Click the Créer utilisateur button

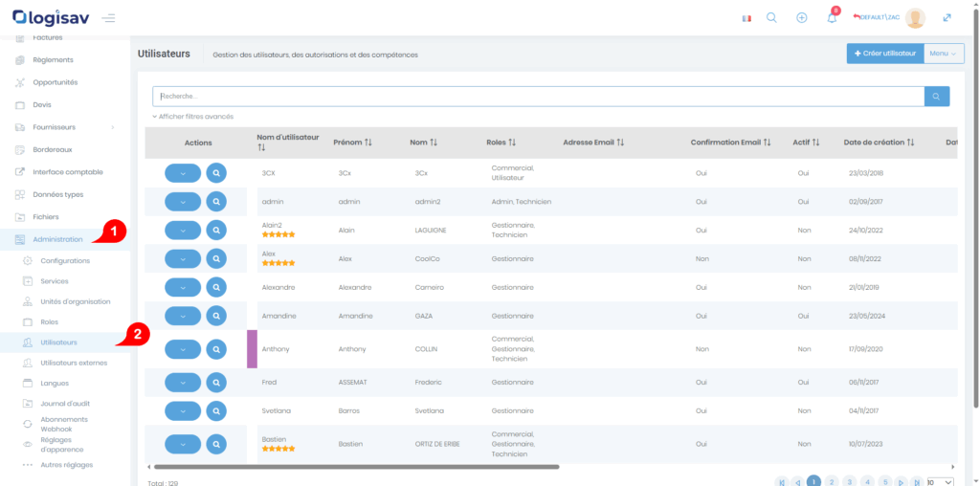tap(884, 54)
